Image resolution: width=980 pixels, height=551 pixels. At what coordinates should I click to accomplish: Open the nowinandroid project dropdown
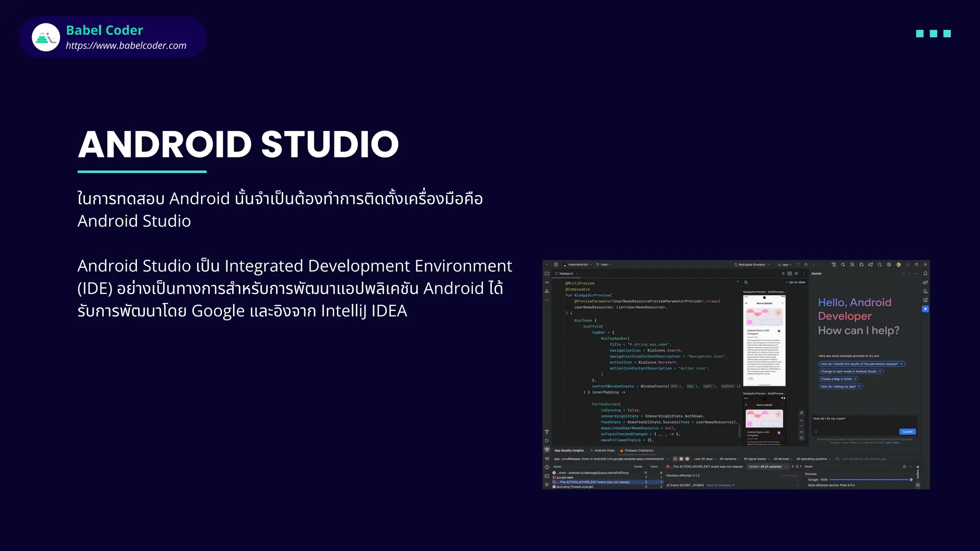[578, 264]
